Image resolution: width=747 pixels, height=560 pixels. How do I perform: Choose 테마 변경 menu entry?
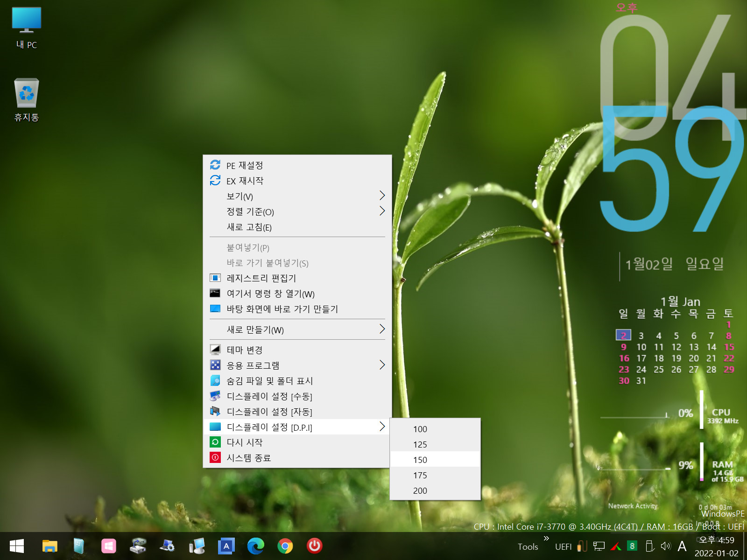tap(297, 350)
